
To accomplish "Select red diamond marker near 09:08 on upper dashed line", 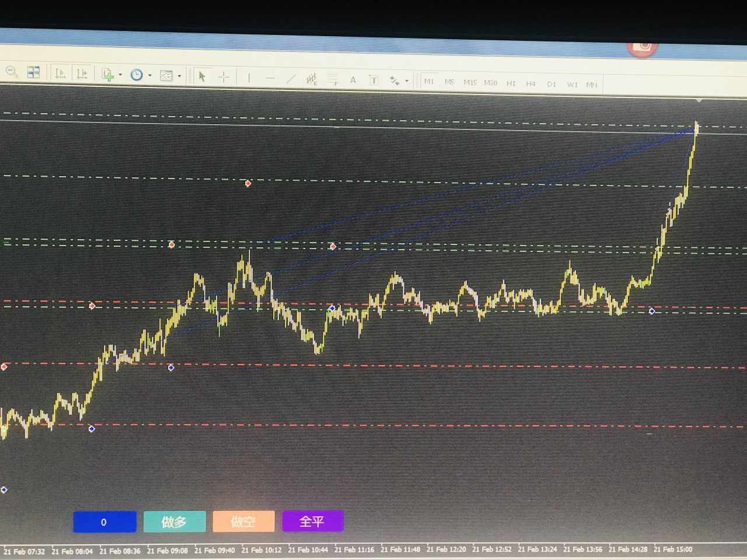I will pyautogui.click(x=172, y=244).
